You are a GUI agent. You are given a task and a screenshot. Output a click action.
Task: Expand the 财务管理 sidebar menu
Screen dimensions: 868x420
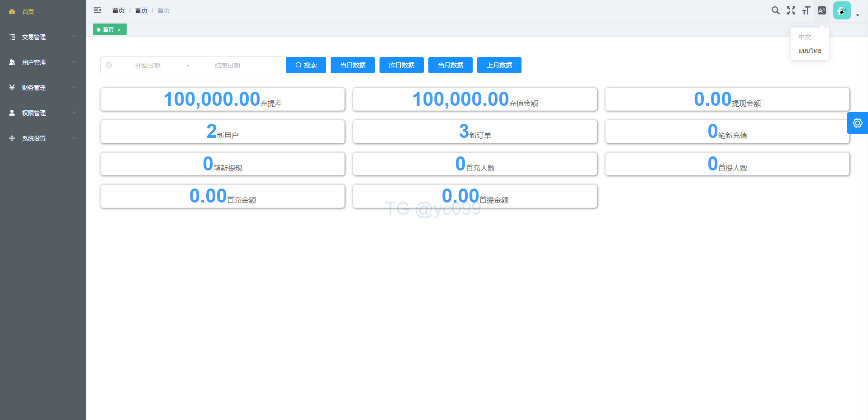tap(43, 88)
